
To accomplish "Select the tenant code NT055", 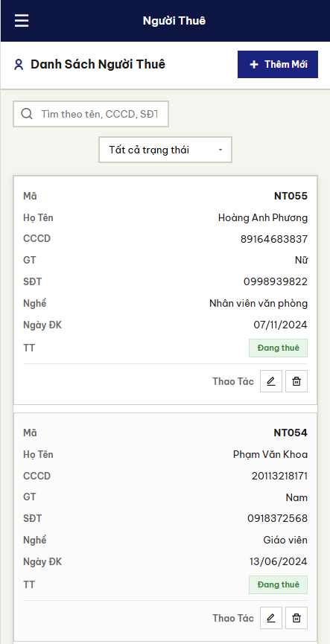I will (x=291, y=196).
